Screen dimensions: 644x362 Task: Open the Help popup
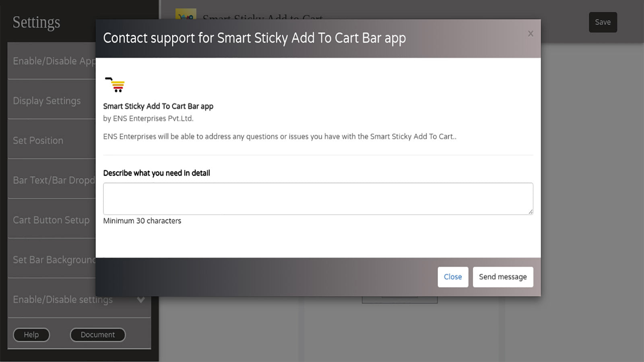(x=31, y=335)
